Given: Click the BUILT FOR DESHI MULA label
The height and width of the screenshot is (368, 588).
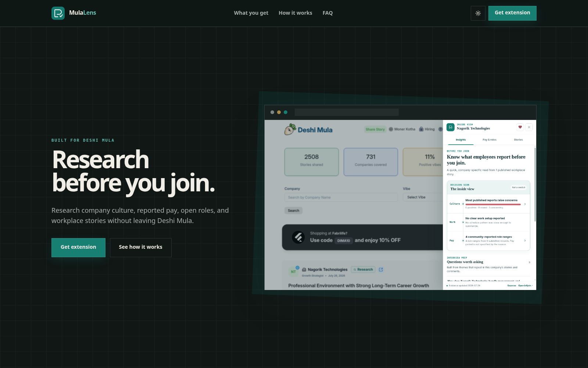Looking at the screenshot, I should 83,140.
